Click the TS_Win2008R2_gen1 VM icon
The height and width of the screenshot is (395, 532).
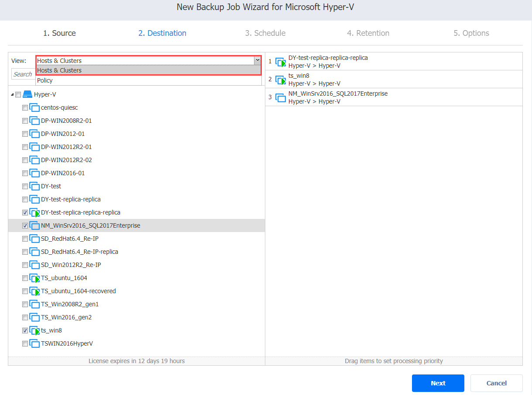[x=34, y=304]
